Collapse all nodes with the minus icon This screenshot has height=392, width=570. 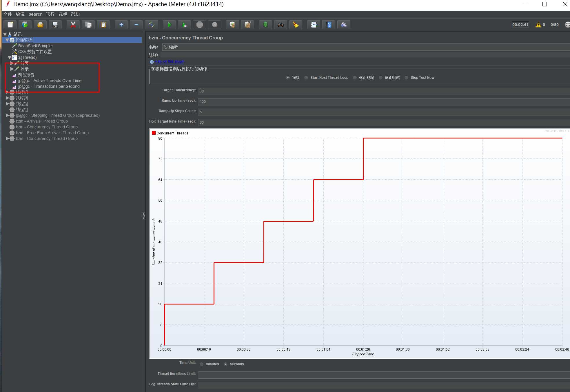point(136,25)
